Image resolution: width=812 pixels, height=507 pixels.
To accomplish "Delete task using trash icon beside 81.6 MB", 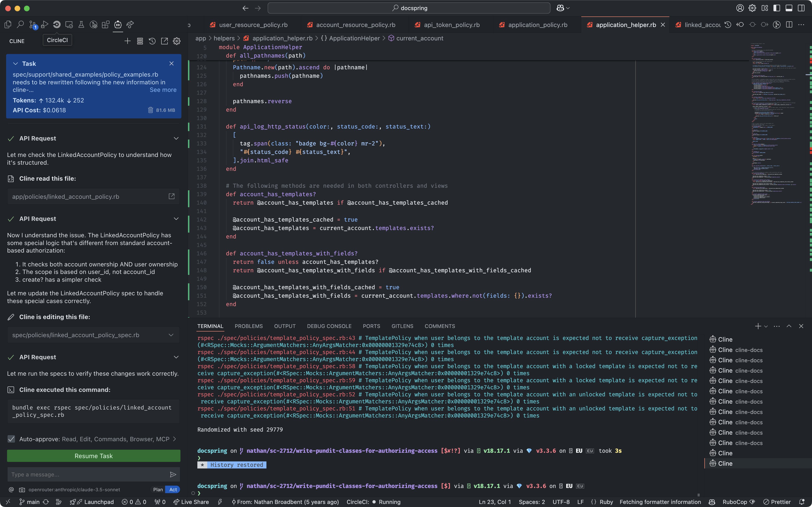I will [x=151, y=110].
